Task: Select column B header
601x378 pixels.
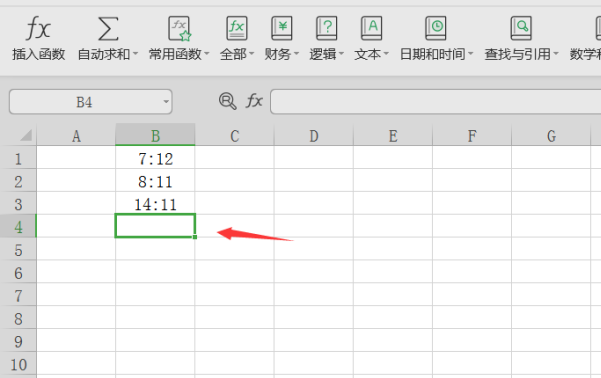Action: (x=155, y=136)
